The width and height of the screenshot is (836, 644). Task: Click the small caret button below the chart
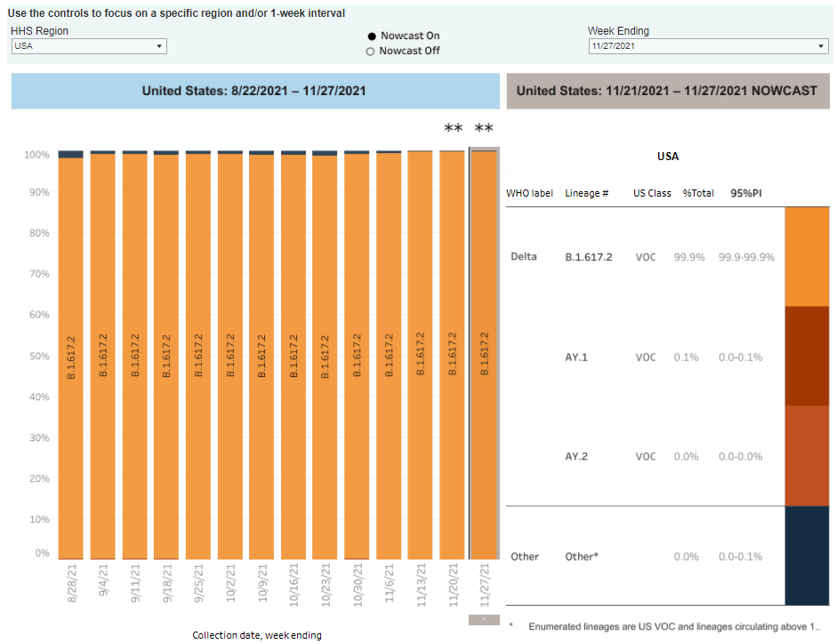pos(484,619)
